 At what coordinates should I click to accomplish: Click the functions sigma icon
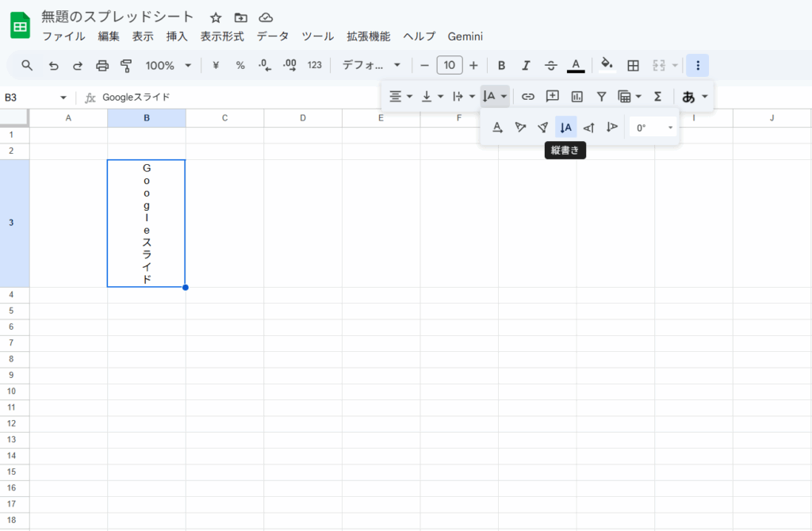pos(657,97)
